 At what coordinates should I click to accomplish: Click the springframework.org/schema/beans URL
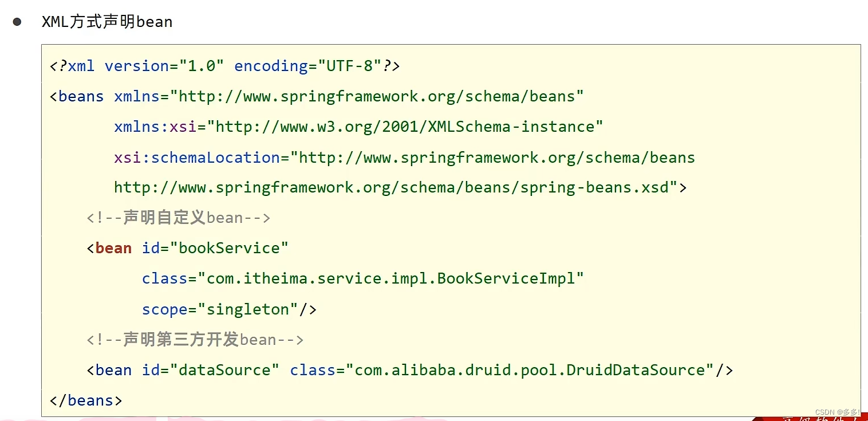[x=378, y=96]
